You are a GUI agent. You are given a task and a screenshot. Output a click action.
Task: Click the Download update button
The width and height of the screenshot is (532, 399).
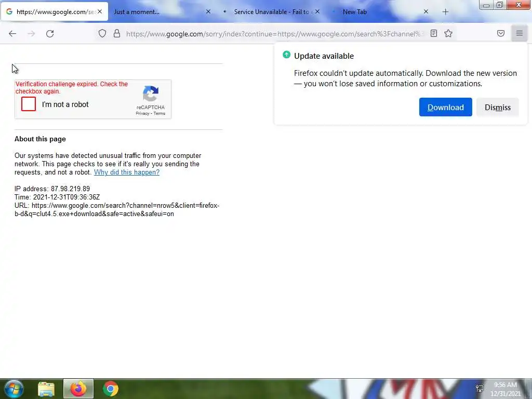point(445,107)
